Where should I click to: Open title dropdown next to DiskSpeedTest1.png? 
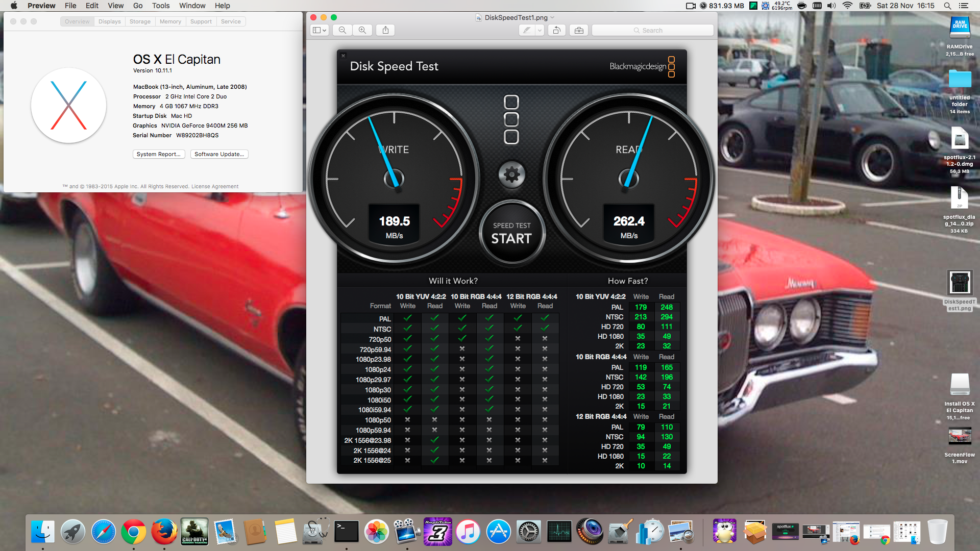[x=552, y=17]
